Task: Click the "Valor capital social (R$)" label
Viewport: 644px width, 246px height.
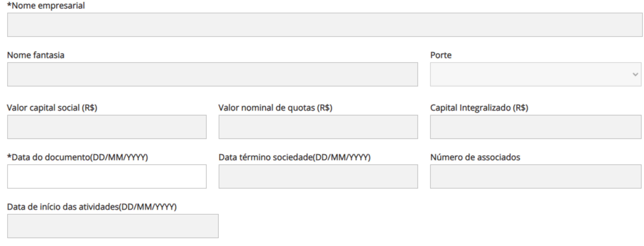Action: click(52, 107)
